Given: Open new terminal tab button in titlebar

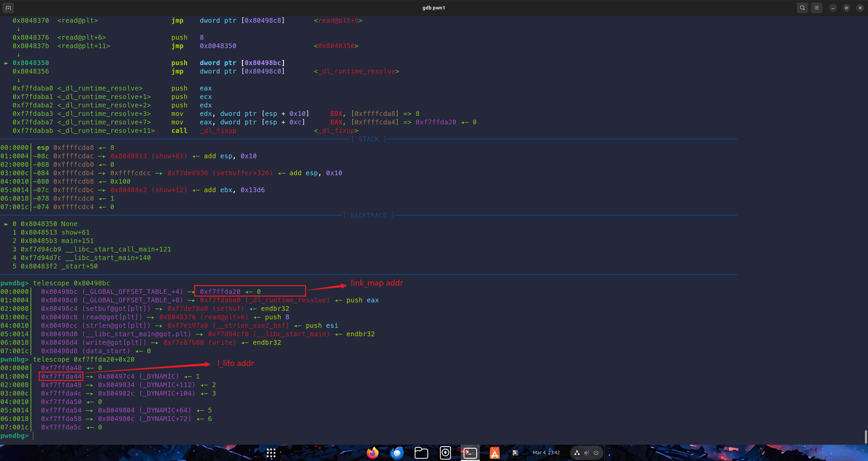Looking at the screenshot, I should click(x=8, y=8).
